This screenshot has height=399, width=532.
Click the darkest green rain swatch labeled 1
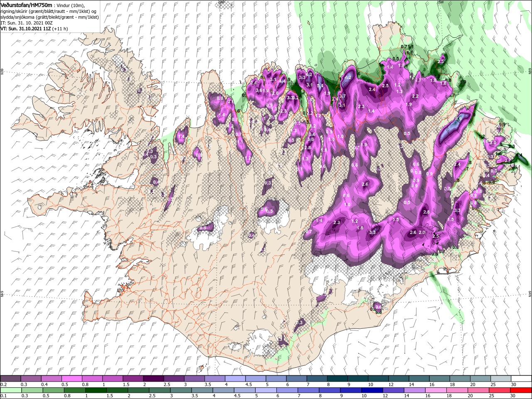pos(95,390)
